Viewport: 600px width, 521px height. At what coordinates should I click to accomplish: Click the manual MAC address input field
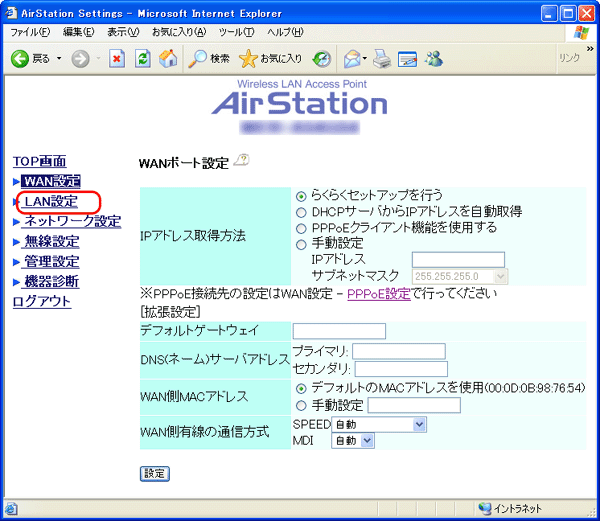(x=414, y=405)
